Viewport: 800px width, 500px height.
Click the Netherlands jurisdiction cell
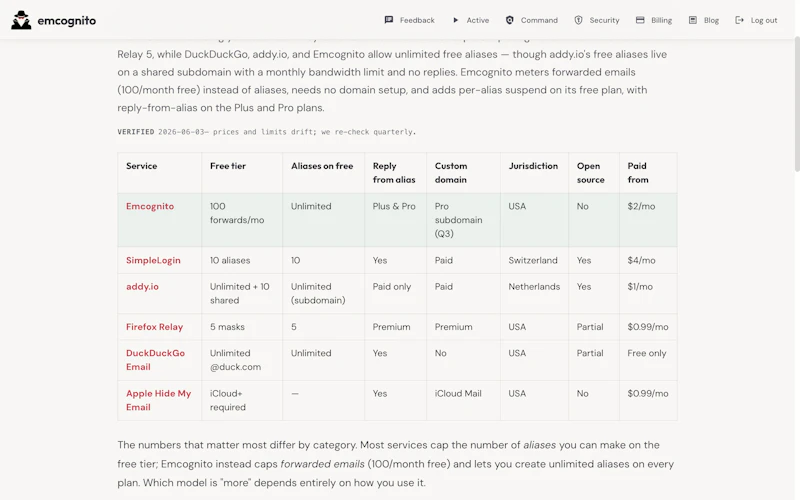[x=534, y=293]
